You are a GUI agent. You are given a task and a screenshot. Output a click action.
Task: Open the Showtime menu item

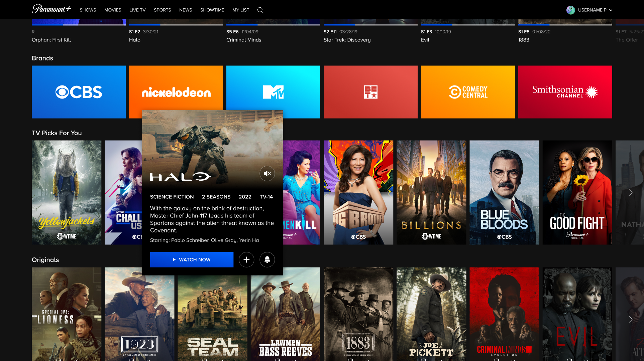[212, 10]
